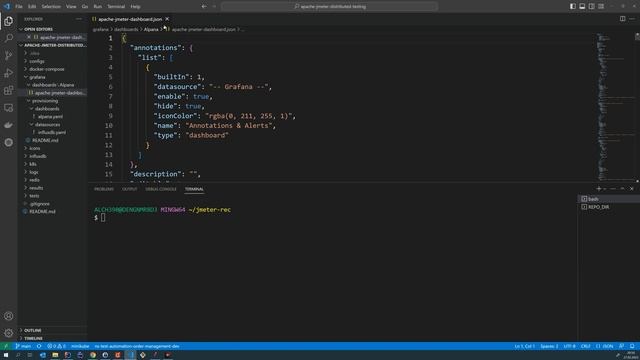Open the Source Control view
Screen dimensions: 640x360
click(9, 56)
